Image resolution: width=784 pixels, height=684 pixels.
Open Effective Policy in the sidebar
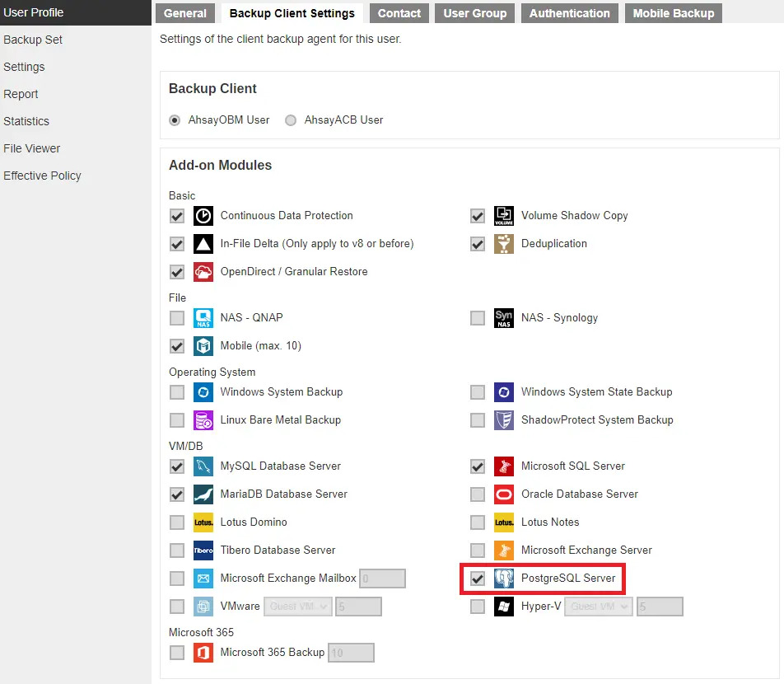42,176
